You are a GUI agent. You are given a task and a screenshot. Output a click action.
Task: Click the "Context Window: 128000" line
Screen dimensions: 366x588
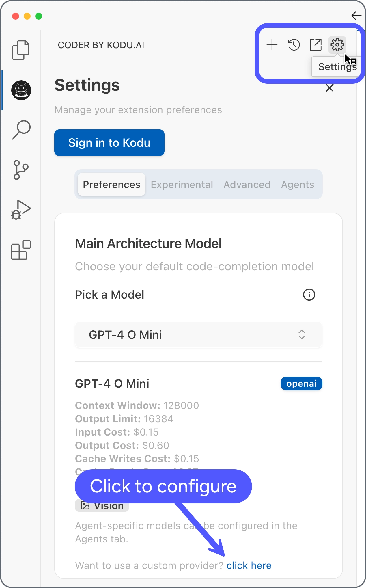(137, 405)
